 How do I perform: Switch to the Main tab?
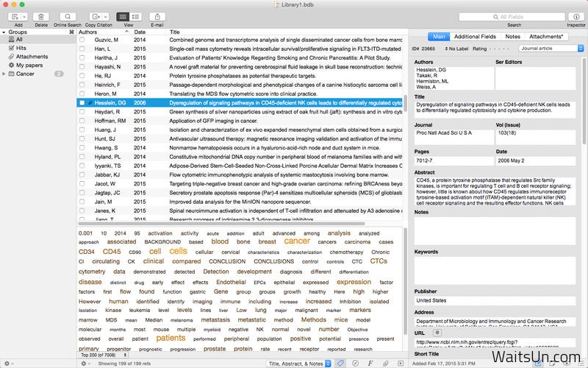click(x=439, y=36)
